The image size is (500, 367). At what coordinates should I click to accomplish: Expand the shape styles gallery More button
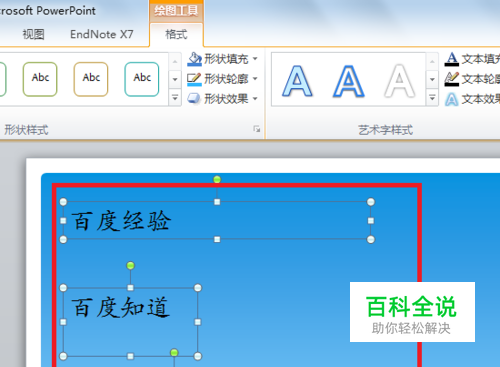[x=175, y=97]
